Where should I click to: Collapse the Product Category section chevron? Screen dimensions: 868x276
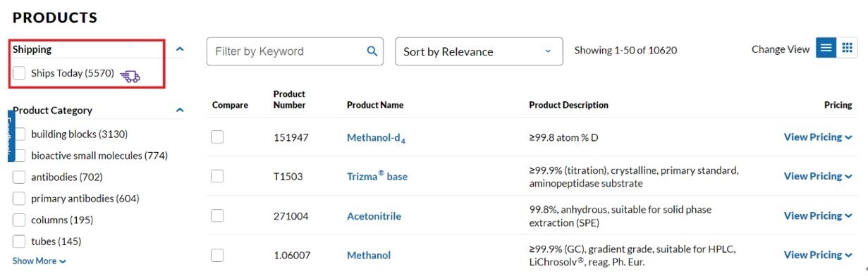pyautogui.click(x=180, y=111)
